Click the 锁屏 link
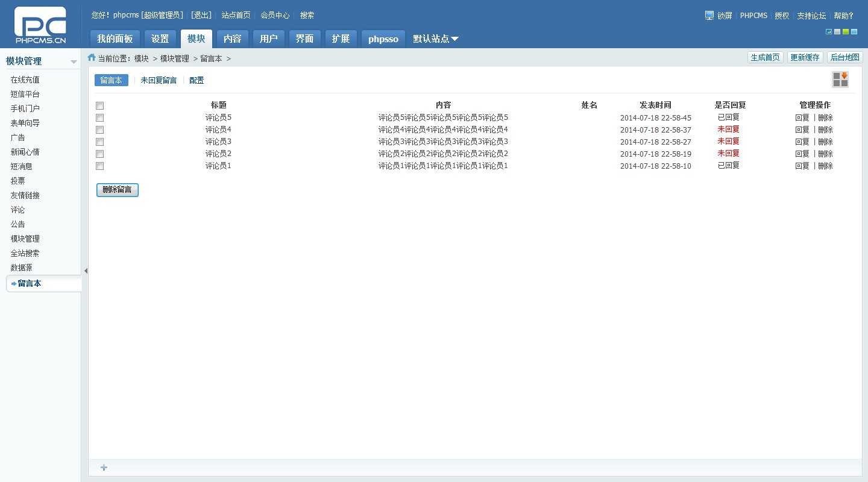 [725, 16]
